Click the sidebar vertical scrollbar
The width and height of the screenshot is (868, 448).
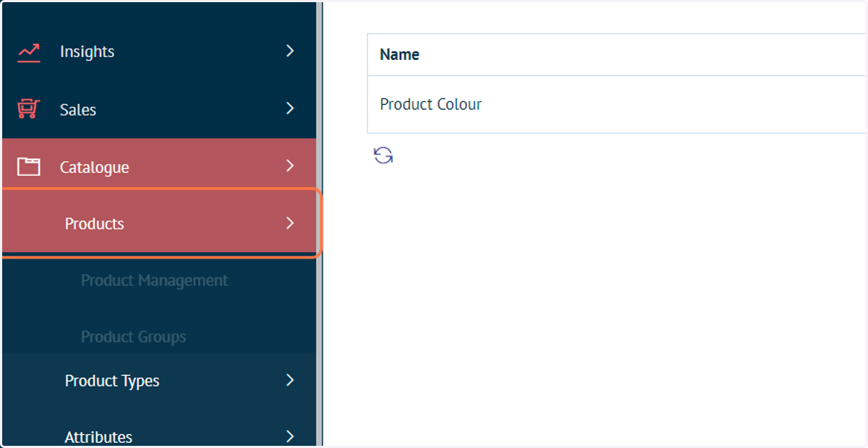click(x=319, y=224)
